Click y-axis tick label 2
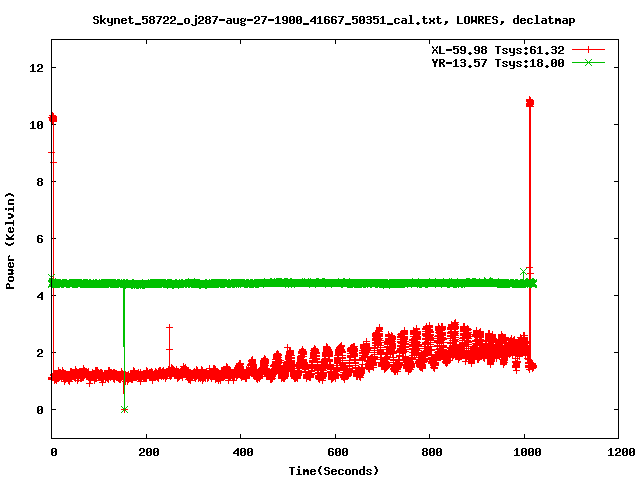 [40, 353]
